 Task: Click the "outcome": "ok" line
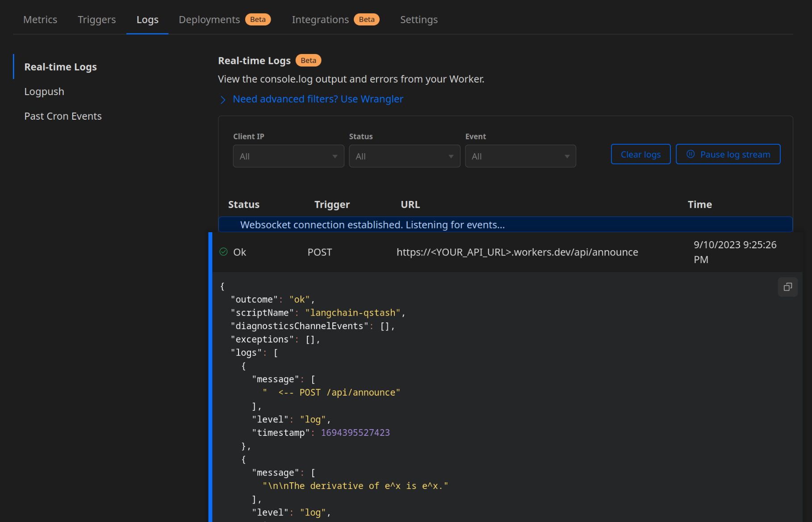[x=272, y=300]
